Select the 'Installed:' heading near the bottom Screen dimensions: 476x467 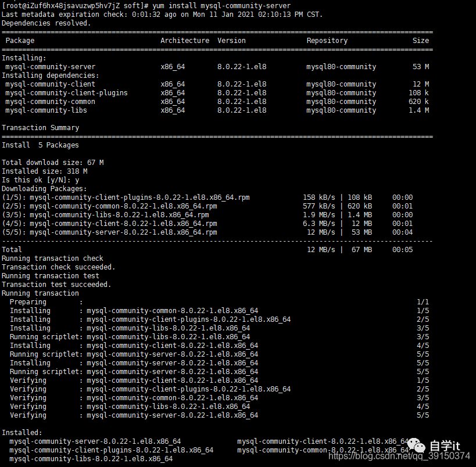click(x=22, y=433)
